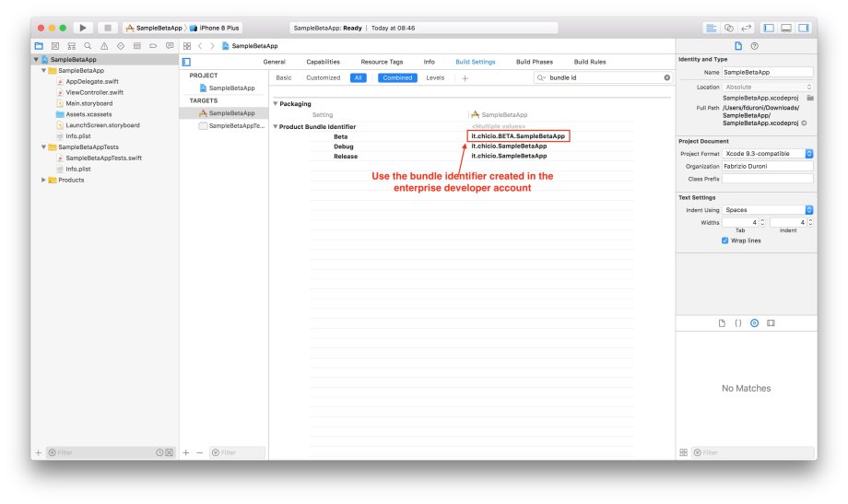The width and height of the screenshot is (848, 504).
Task: Open the SampleBetaApp scheme selector
Action: pyautogui.click(x=154, y=29)
